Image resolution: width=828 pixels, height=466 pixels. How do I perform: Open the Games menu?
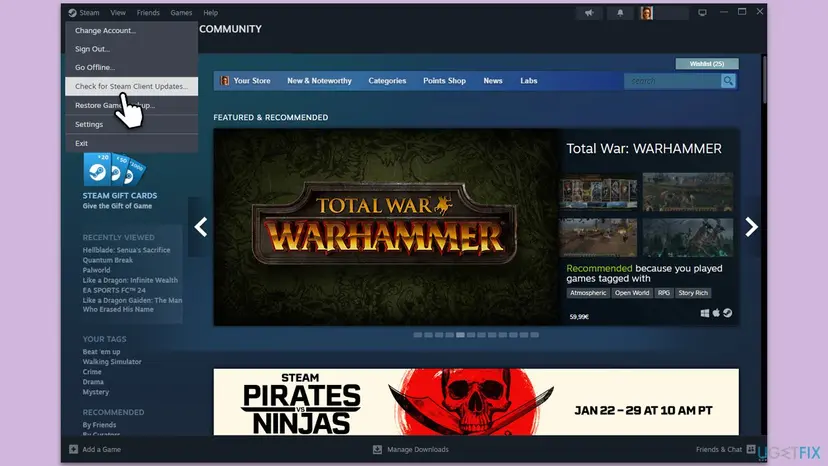(181, 13)
